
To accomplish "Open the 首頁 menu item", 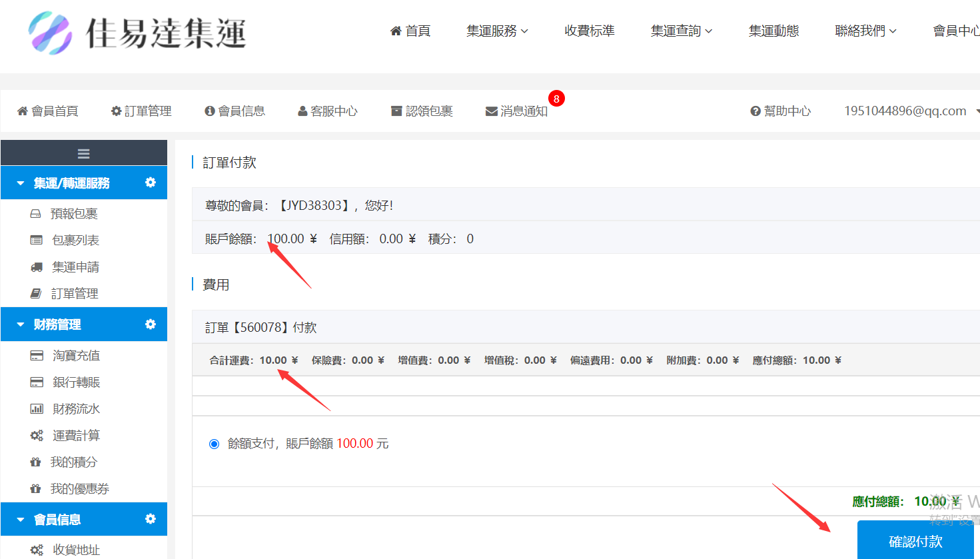I will coord(410,31).
